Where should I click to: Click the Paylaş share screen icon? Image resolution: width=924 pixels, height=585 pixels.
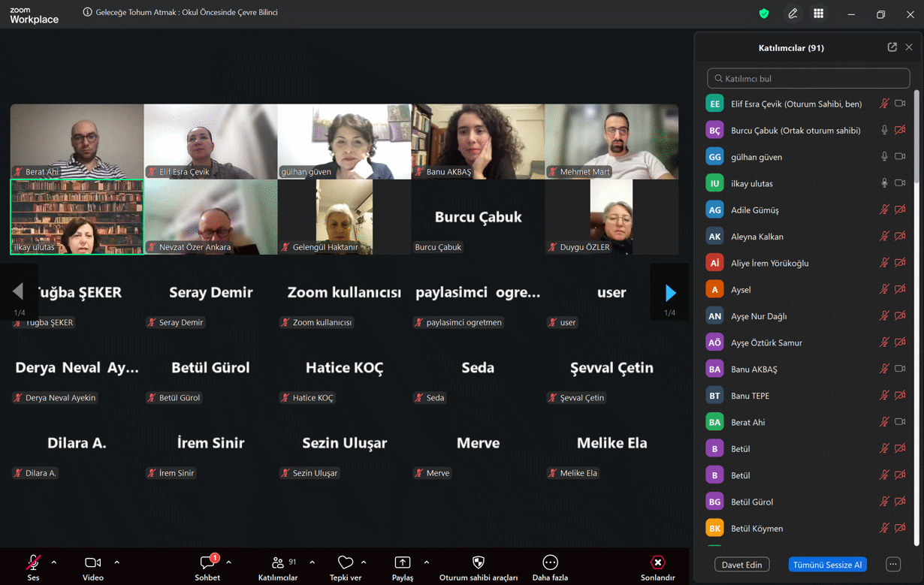[x=403, y=562]
